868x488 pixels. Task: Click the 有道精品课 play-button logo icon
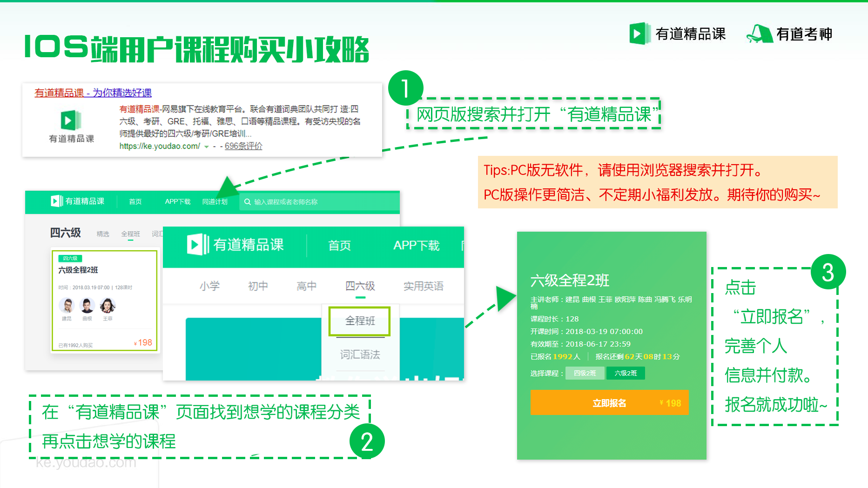[639, 34]
